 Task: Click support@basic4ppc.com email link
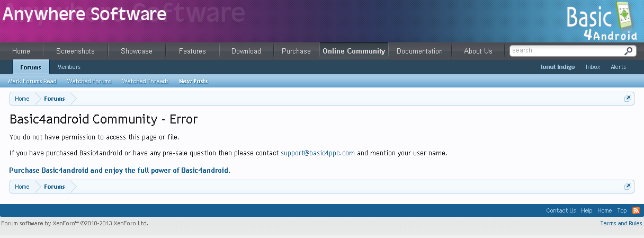click(318, 153)
